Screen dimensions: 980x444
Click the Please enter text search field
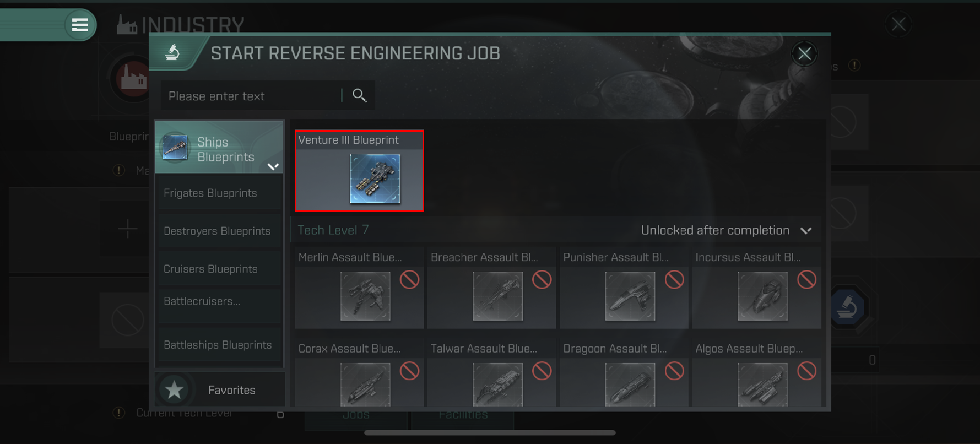coord(251,96)
